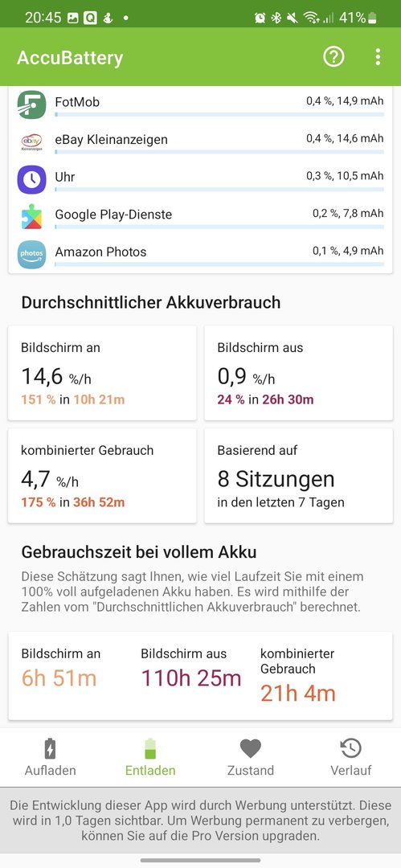Tap the Google Play-Dienste icon
This screenshot has width=401, height=868.
coord(31,216)
